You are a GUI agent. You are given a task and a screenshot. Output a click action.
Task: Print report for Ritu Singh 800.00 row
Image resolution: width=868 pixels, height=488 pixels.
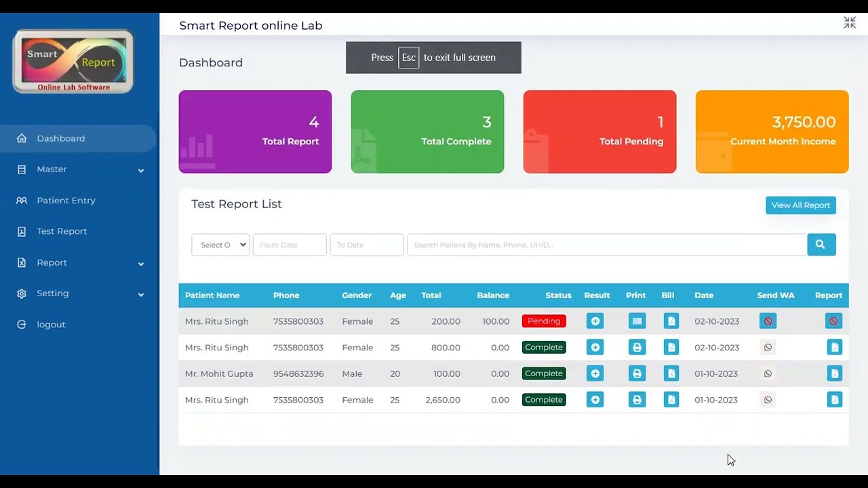click(x=637, y=347)
